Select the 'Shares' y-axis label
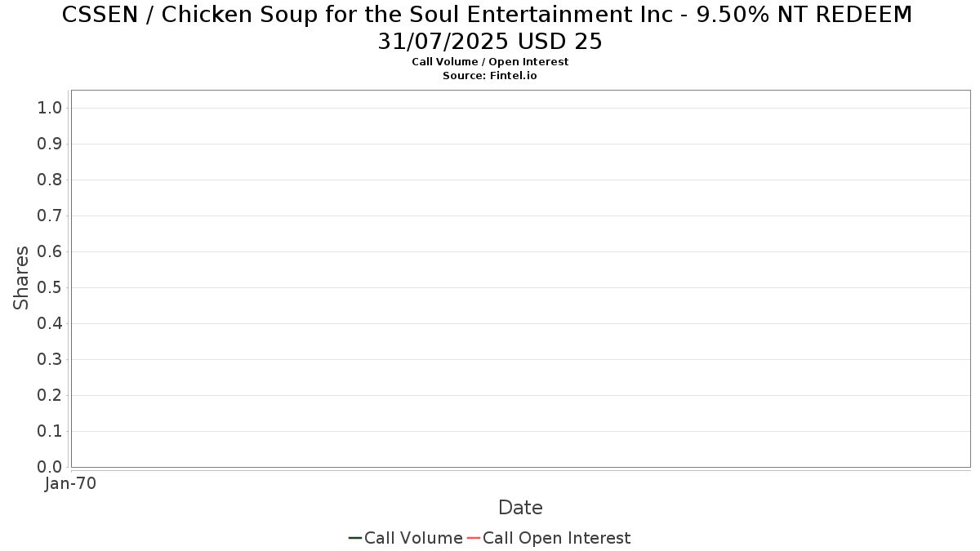The height and width of the screenshot is (551, 980). point(21,278)
